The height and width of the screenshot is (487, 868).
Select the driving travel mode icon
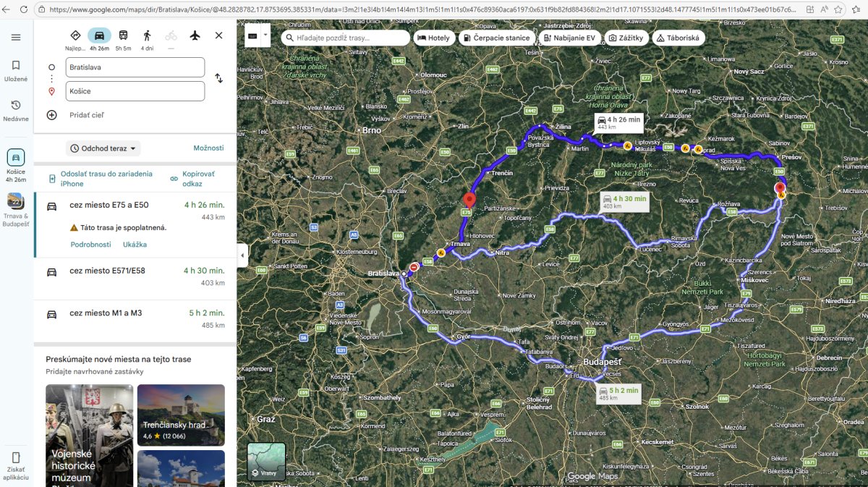[x=99, y=35]
